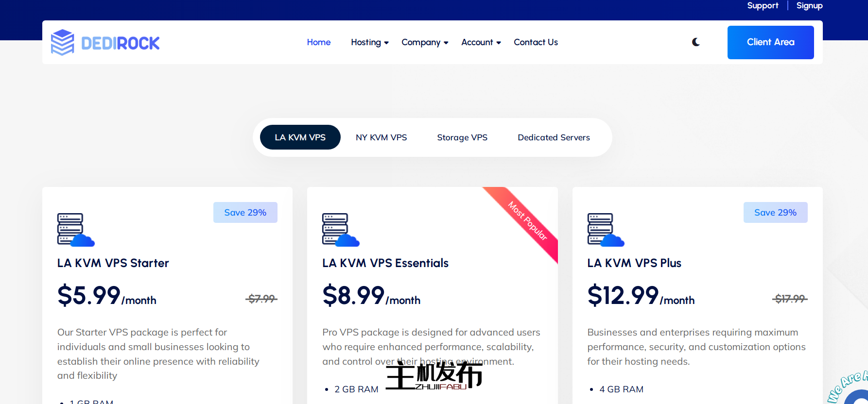The image size is (868, 404).
Task: Click the server icon on Essentials plan
Action: click(x=341, y=230)
